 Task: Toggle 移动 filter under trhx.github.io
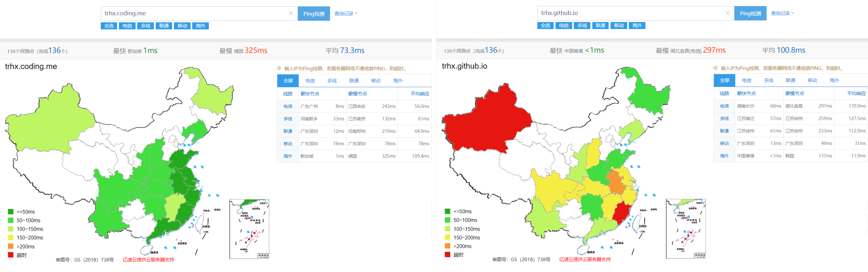point(619,26)
